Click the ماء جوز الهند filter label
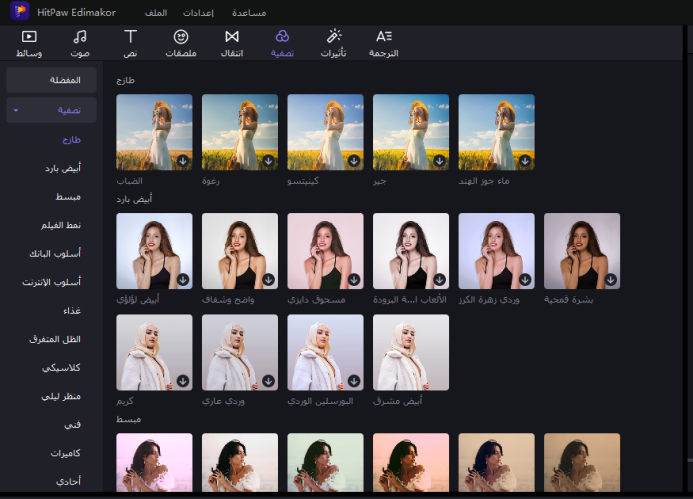693x499 pixels. tap(484, 181)
